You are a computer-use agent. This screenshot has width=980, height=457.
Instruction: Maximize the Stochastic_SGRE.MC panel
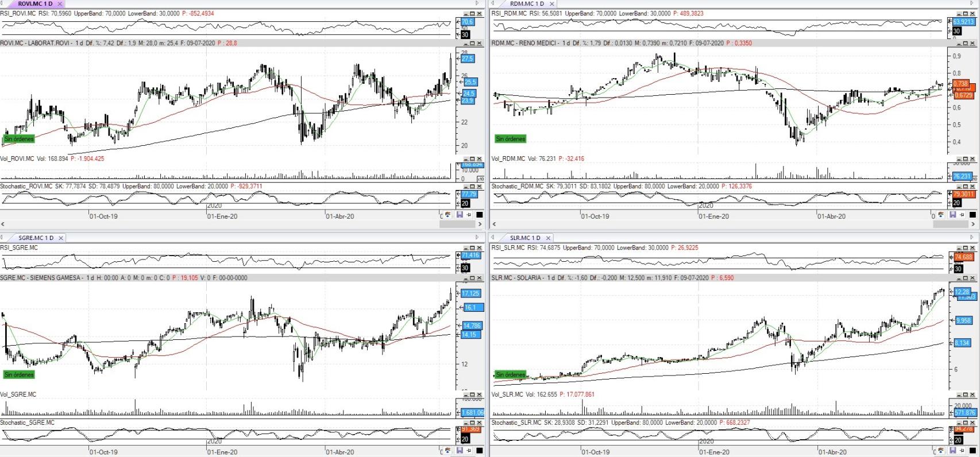point(472,423)
